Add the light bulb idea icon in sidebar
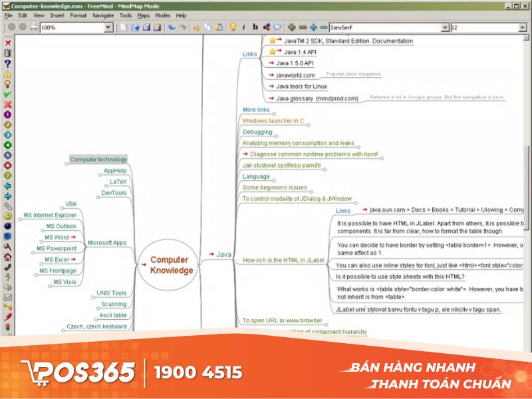This screenshot has width=532, height=399. click(7, 84)
